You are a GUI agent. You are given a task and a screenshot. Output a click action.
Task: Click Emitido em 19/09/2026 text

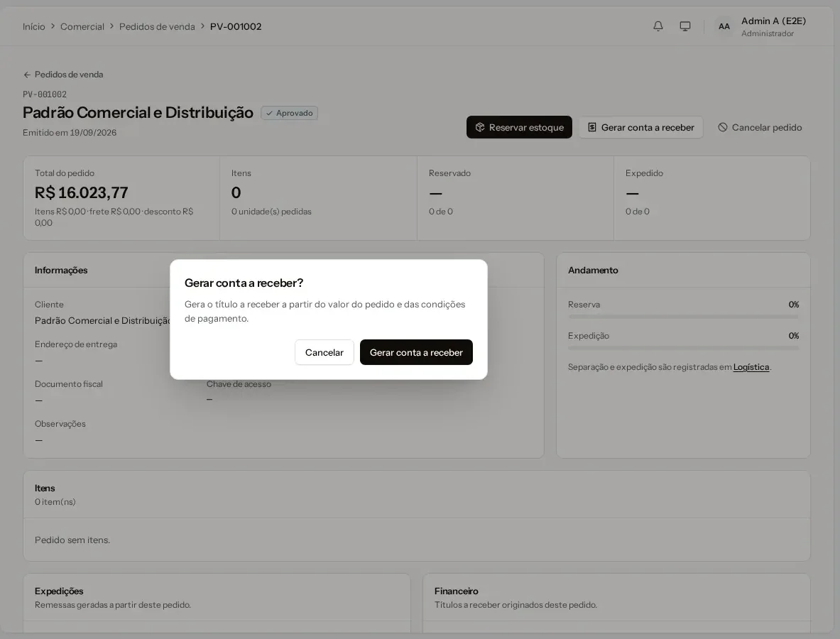(x=70, y=133)
